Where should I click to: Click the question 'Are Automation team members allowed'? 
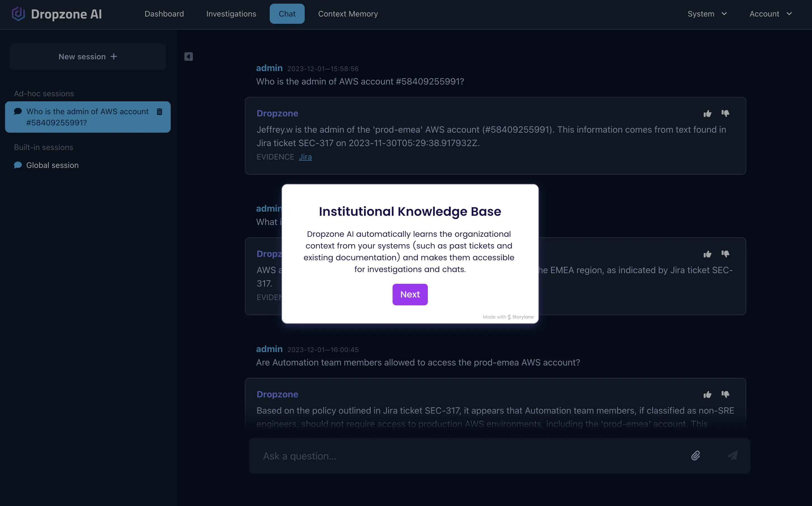click(x=418, y=363)
